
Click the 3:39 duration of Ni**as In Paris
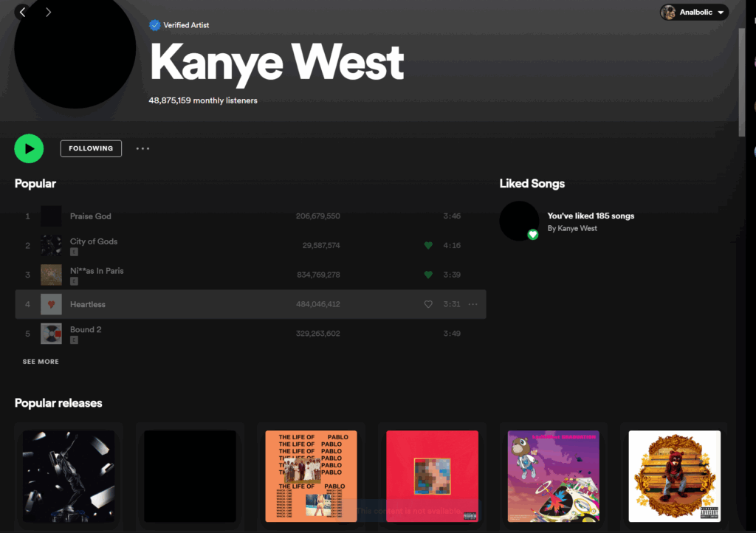(x=452, y=275)
